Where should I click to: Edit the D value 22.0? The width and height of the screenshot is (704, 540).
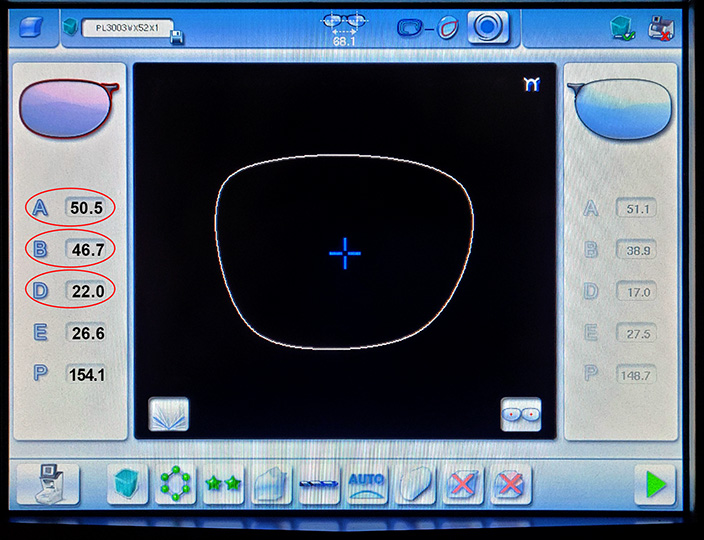tap(87, 291)
